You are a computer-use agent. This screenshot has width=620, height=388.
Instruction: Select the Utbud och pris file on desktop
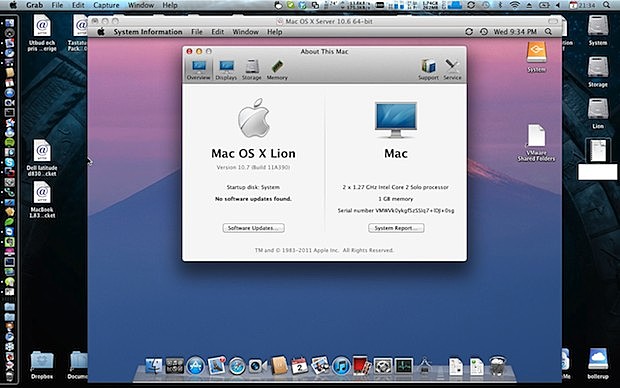coord(42,33)
